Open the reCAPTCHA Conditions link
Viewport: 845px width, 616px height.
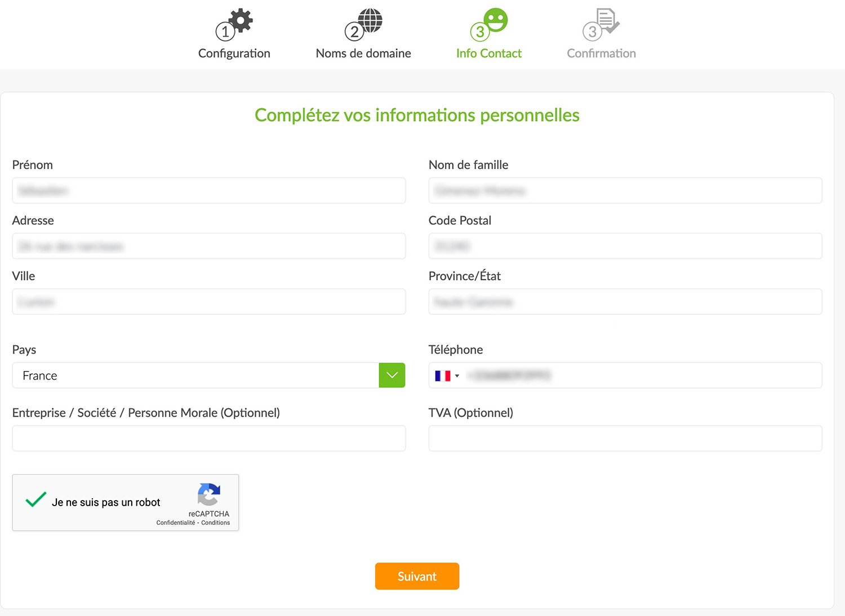coord(216,523)
